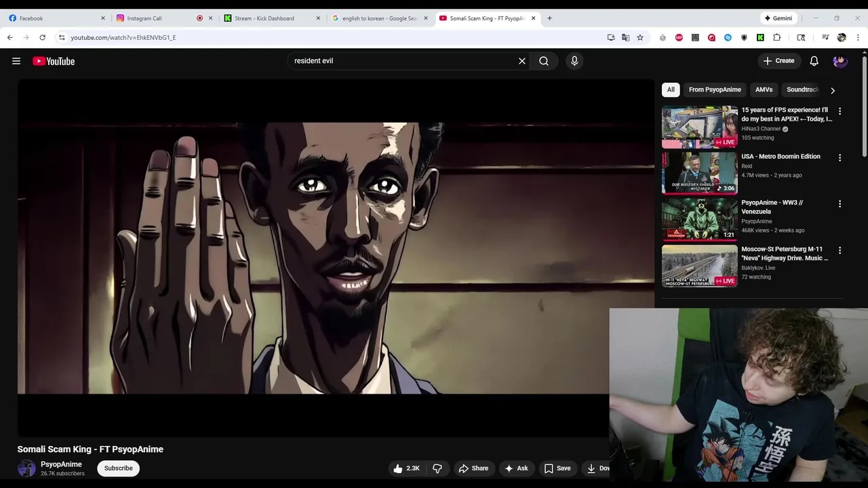Click the magnifier search button
This screenshot has width=868, height=488.
pyautogui.click(x=544, y=61)
